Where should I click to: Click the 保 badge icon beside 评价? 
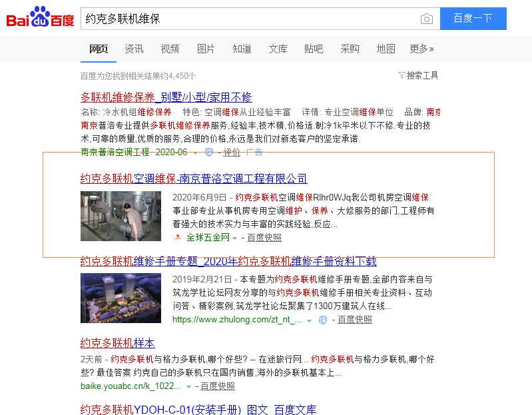209,153
